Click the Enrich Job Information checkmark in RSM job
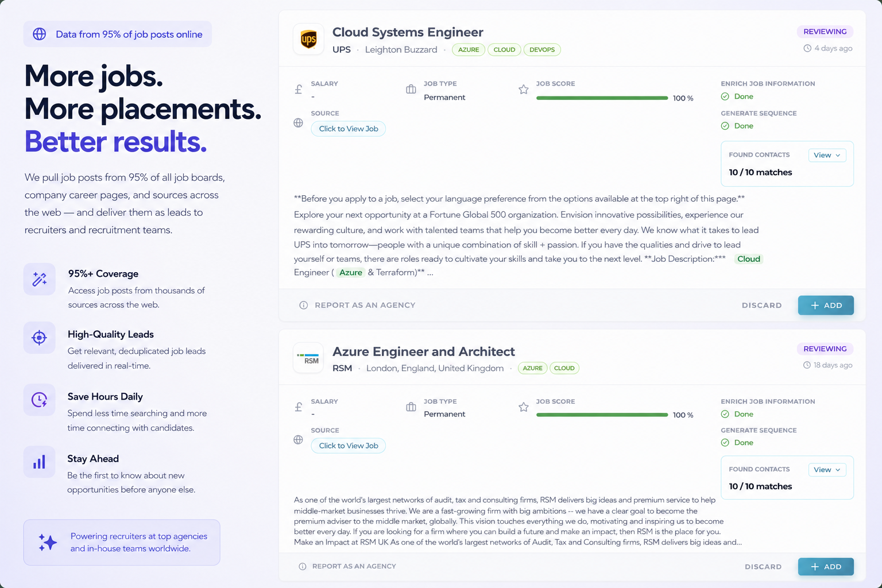 click(725, 414)
